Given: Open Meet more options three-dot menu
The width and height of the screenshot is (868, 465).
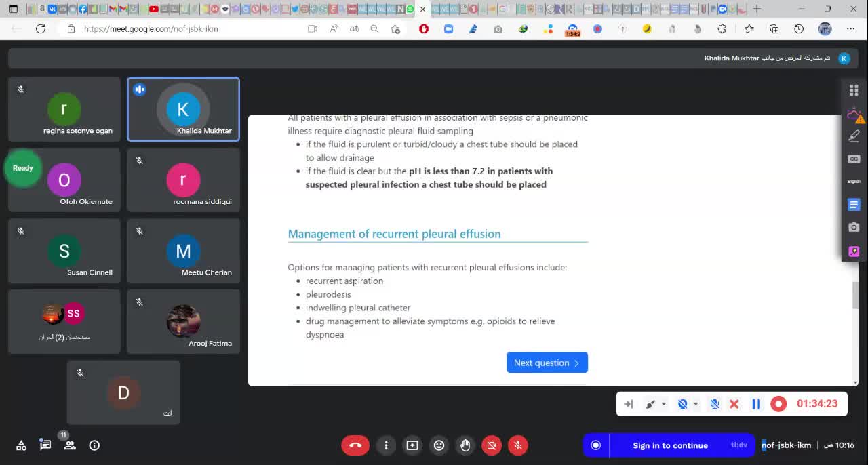Looking at the screenshot, I should [386, 445].
